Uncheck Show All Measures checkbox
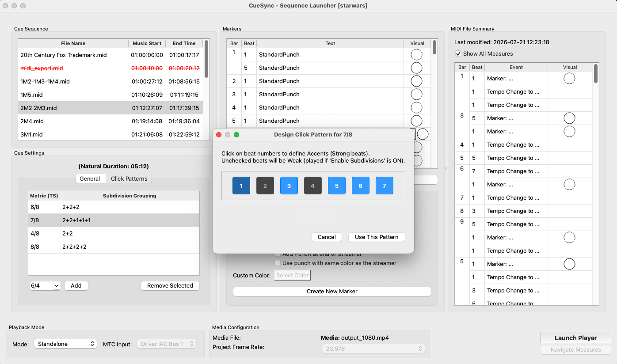 click(458, 54)
